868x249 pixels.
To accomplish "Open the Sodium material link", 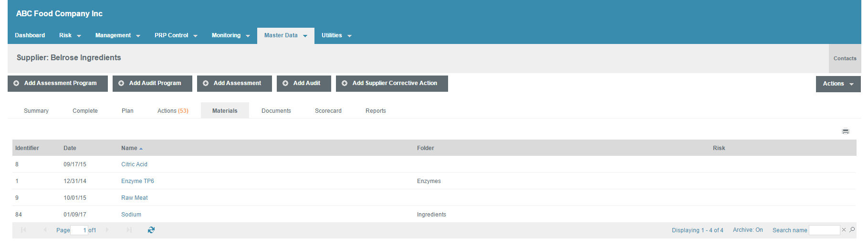I will [x=131, y=215].
